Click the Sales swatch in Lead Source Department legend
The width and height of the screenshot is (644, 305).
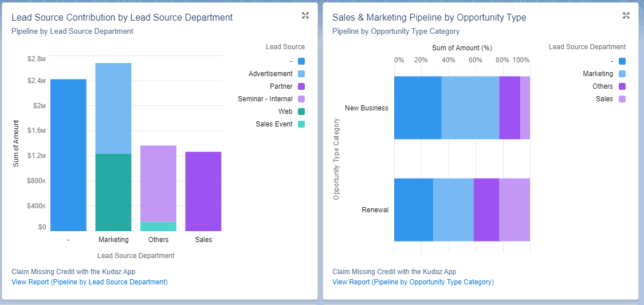(622, 99)
